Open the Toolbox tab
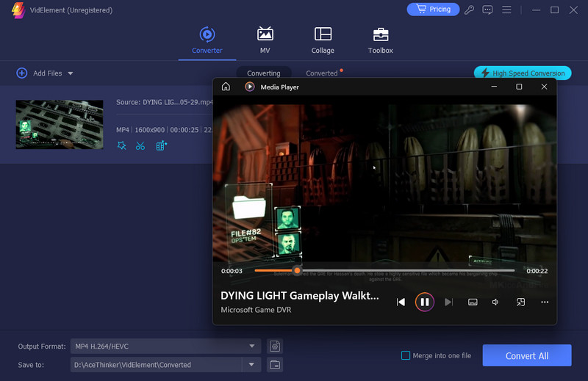The width and height of the screenshot is (588, 381). pyautogui.click(x=380, y=40)
